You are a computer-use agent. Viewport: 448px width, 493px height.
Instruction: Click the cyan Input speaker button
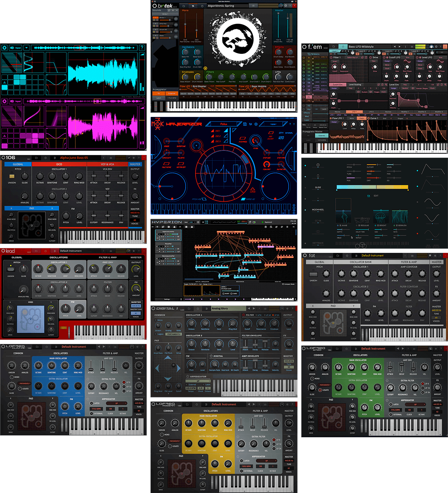pos(16,48)
